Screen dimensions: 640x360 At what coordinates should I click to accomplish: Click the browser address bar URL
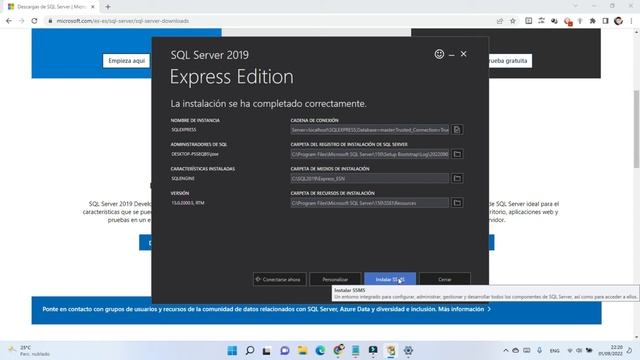pyautogui.click(x=122, y=21)
